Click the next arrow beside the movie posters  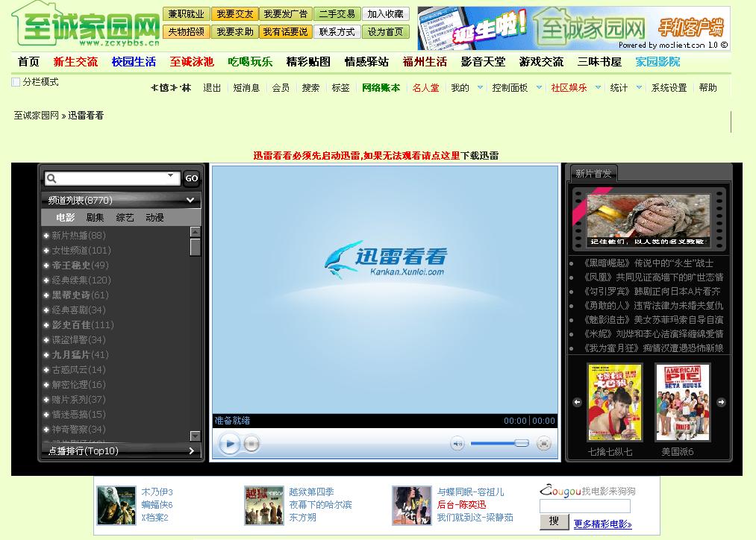(x=721, y=402)
